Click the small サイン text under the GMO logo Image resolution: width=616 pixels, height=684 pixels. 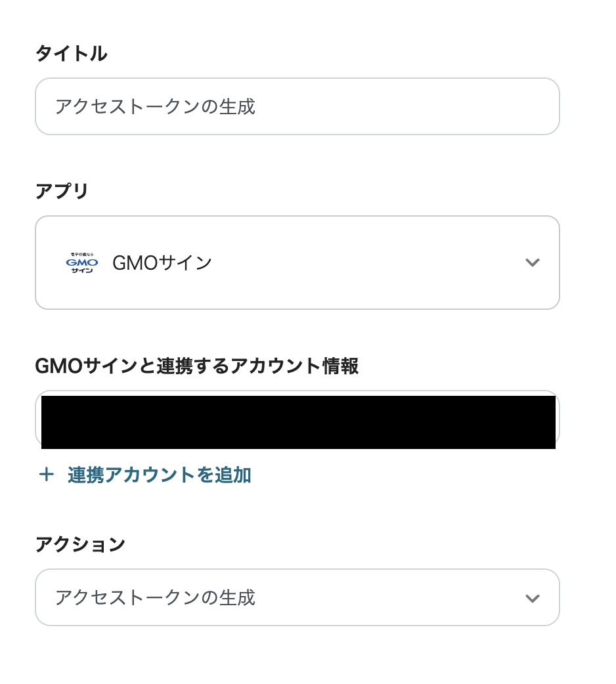(82, 270)
